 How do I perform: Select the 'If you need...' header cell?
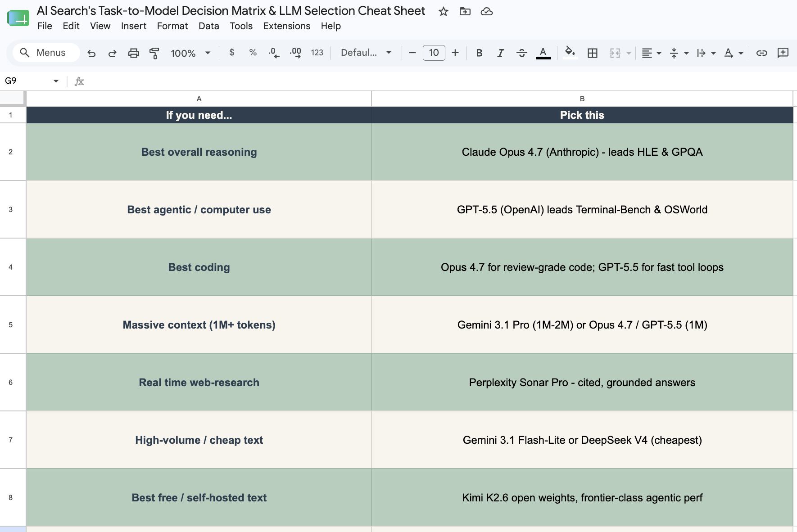click(199, 115)
